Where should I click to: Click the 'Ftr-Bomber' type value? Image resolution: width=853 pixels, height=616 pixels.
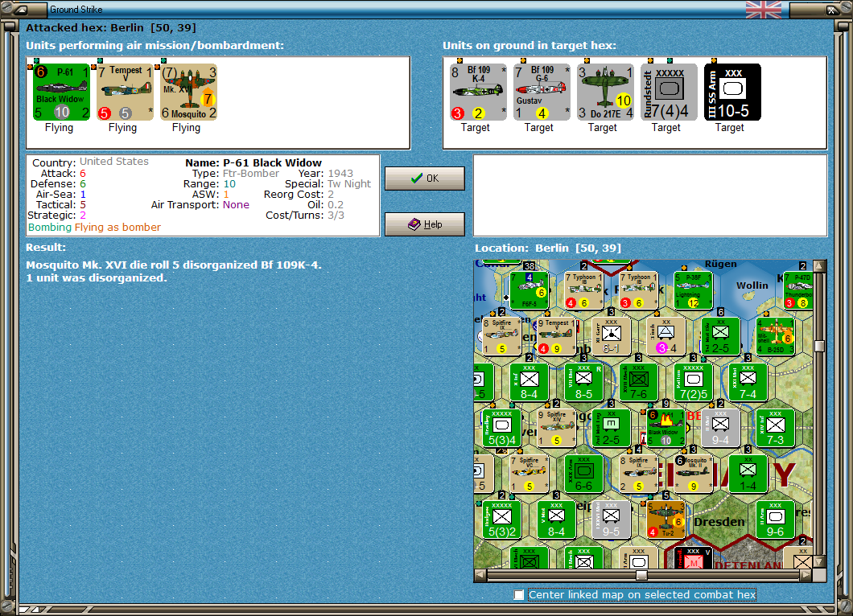click(x=251, y=174)
